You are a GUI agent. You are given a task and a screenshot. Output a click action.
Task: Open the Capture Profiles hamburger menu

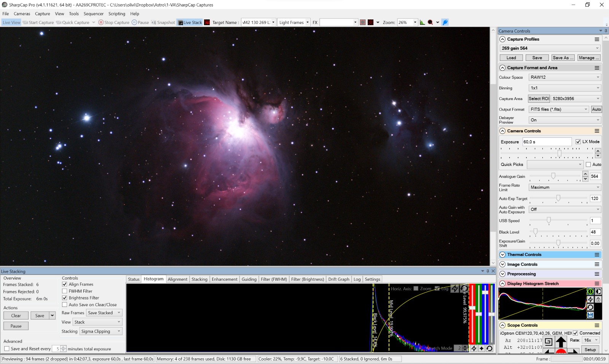(597, 39)
